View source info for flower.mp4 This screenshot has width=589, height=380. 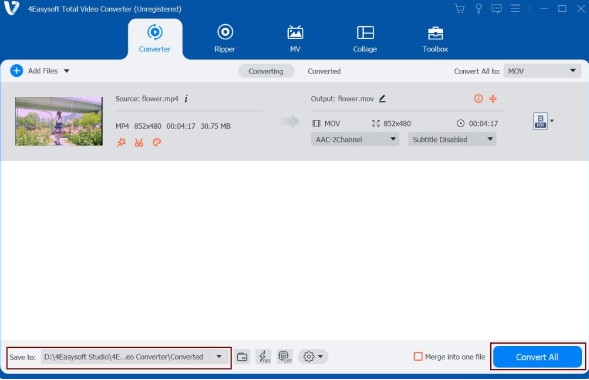coord(186,99)
